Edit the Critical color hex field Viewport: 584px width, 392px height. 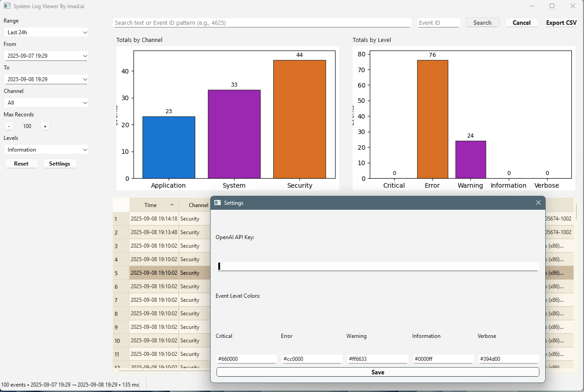246,359
